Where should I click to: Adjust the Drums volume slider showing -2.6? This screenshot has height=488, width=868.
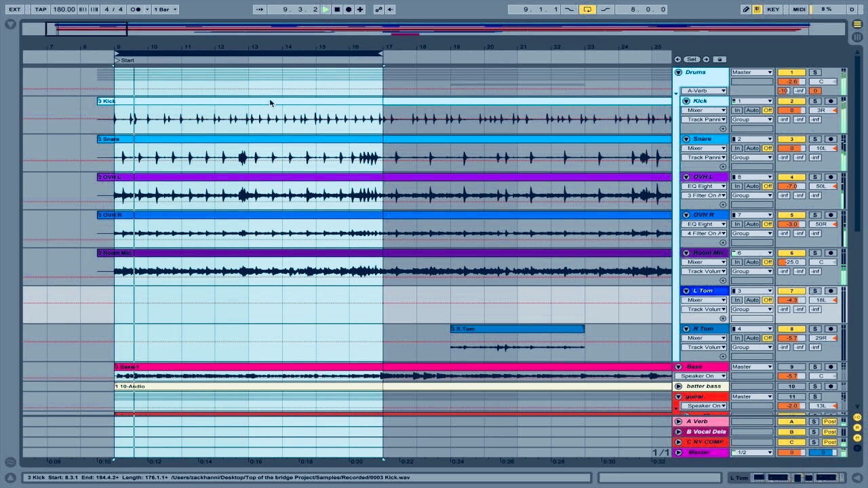click(791, 81)
